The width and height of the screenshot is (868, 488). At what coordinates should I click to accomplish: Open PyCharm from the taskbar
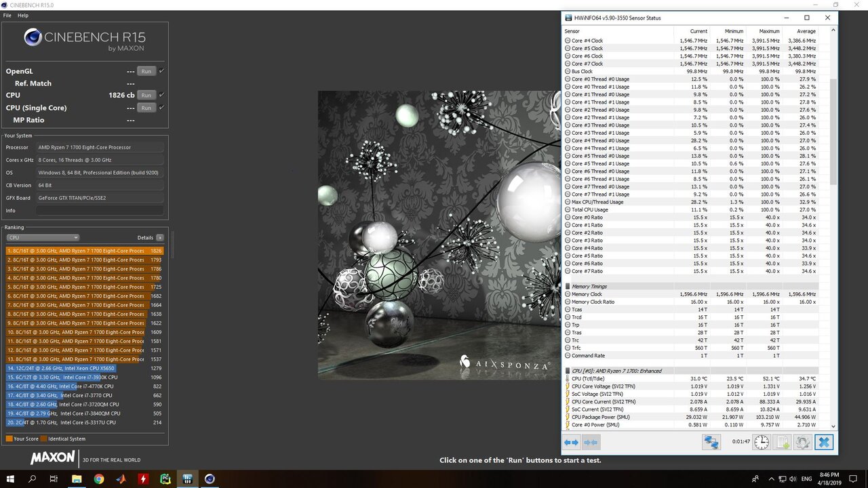(x=165, y=479)
